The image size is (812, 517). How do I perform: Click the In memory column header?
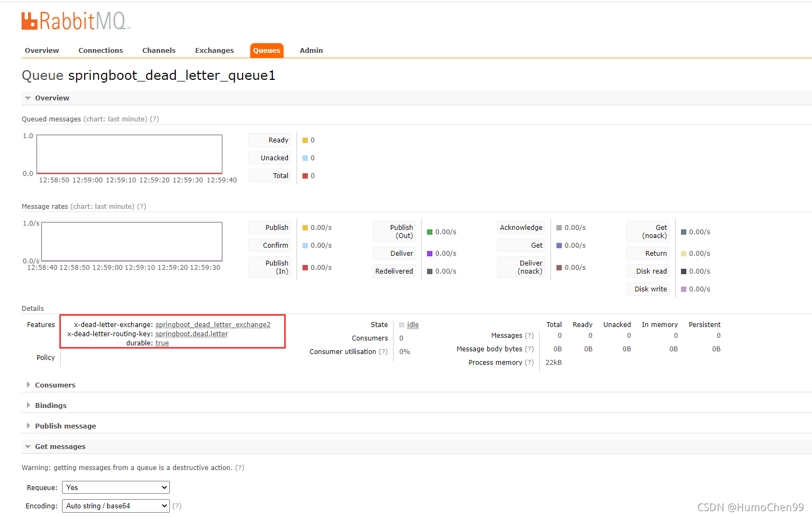660,324
